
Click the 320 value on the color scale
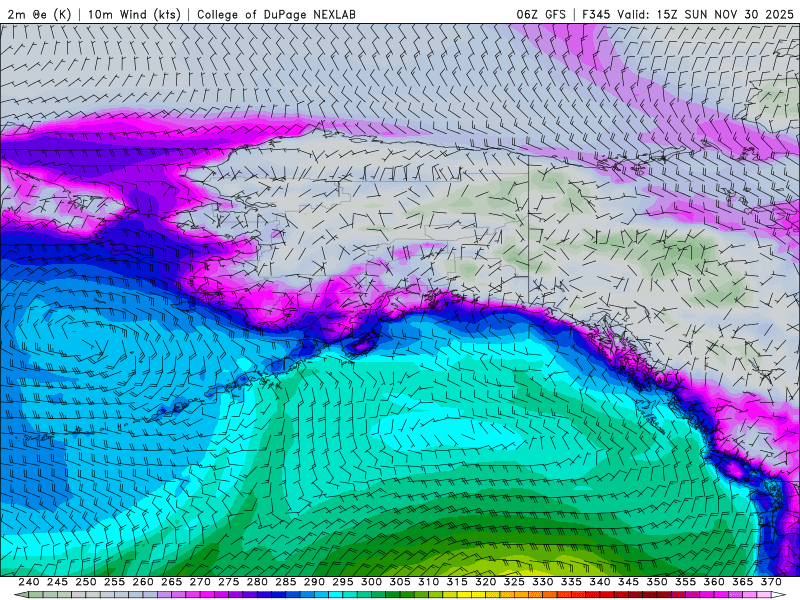click(486, 582)
